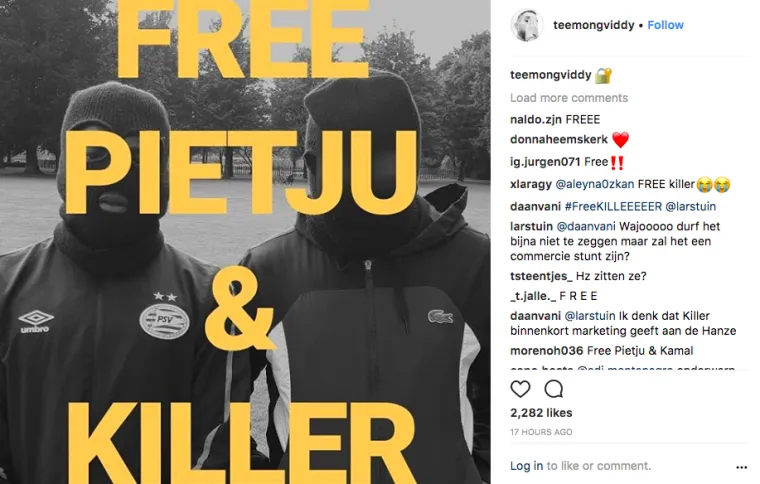Screen dimensions: 760x484
Task: Open hashtag #FreeKILLEEEEER
Action: (613, 206)
